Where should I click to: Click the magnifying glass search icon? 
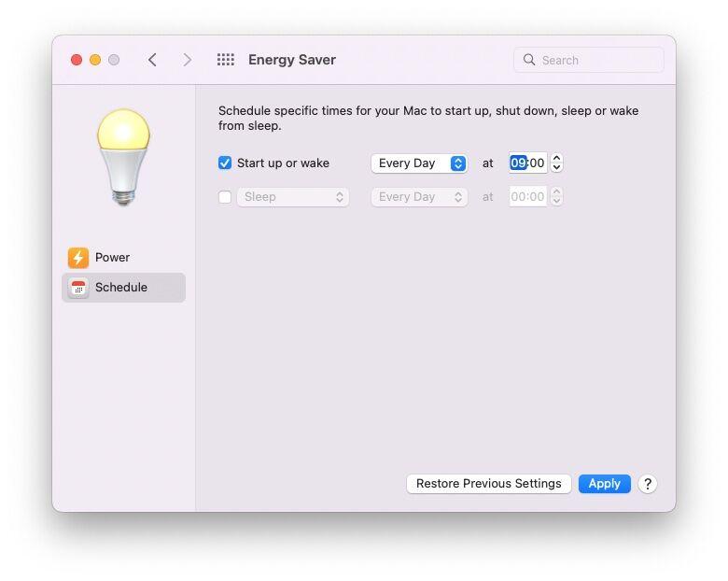tap(530, 60)
